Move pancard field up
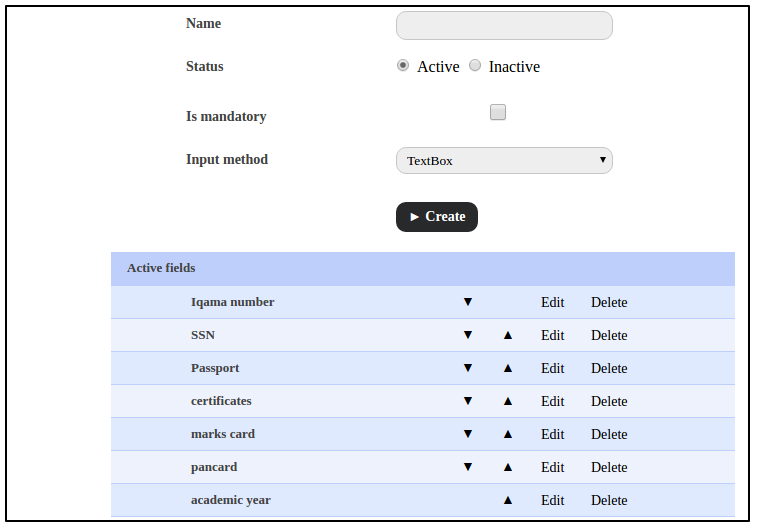Screen dimensions: 757x528 point(508,467)
